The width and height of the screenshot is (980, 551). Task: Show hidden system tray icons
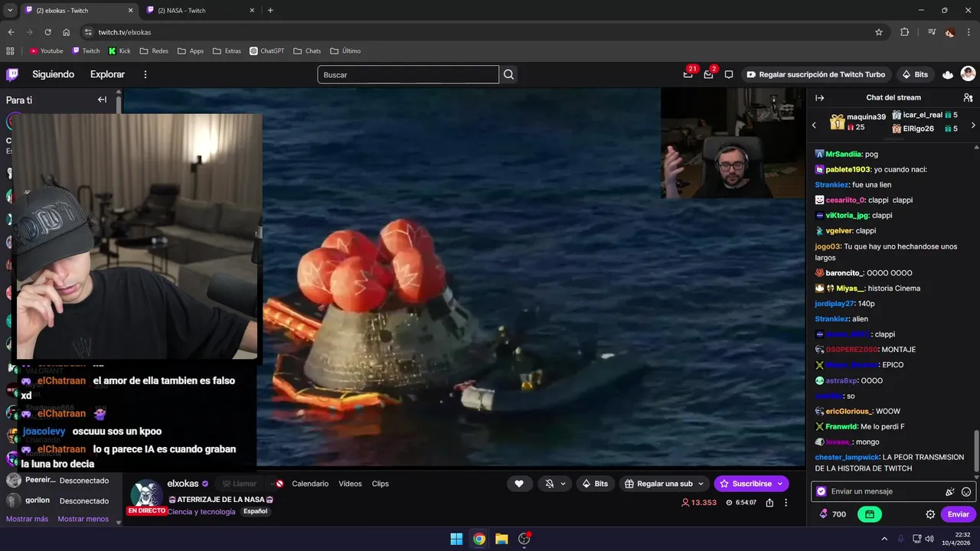click(884, 539)
